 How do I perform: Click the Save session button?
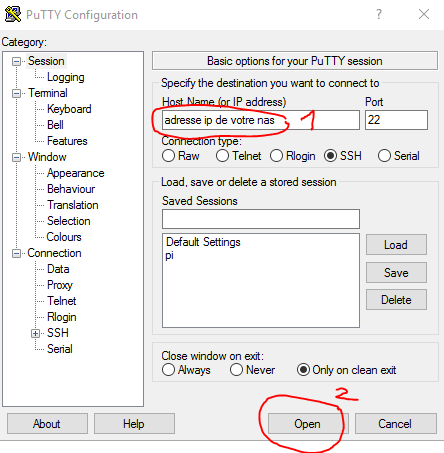[x=396, y=273]
